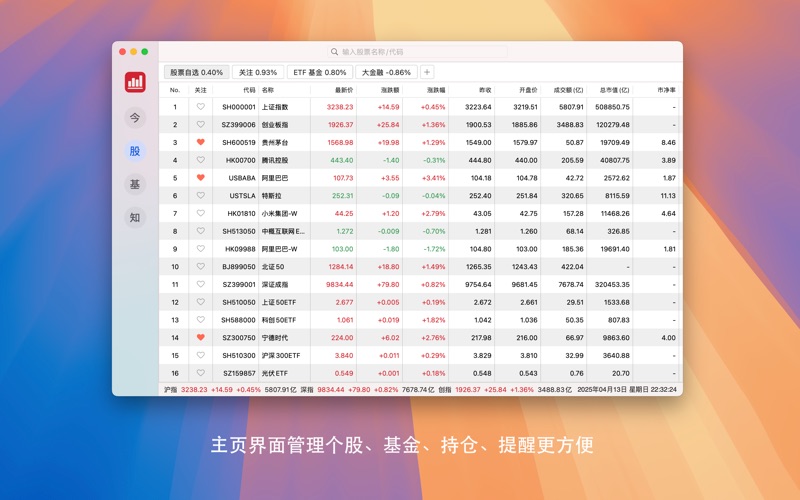Viewport: 800px width, 500px height.
Task: Click 上证指数 market cap 508850.75
Action: tap(612, 107)
